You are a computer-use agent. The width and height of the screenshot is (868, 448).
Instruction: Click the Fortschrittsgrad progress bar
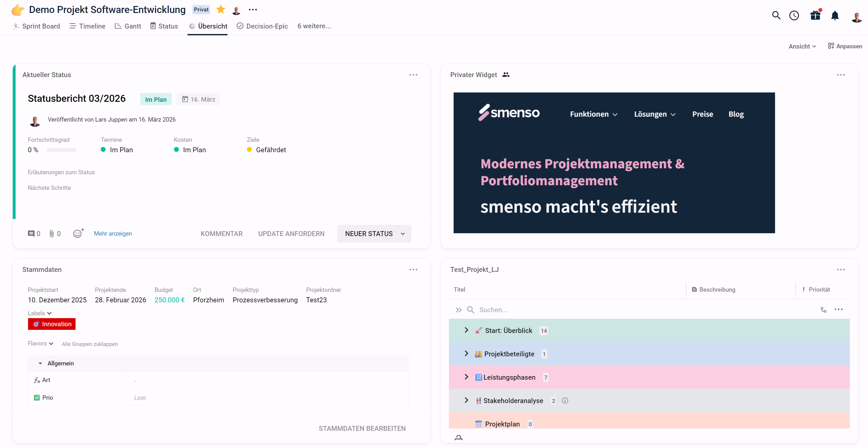(61, 150)
